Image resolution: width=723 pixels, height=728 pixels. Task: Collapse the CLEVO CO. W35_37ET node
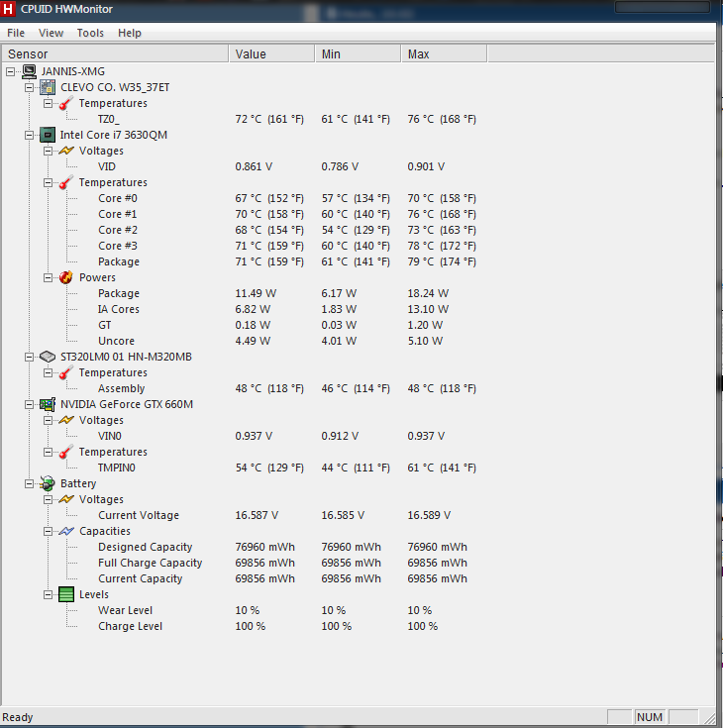[30, 87]
